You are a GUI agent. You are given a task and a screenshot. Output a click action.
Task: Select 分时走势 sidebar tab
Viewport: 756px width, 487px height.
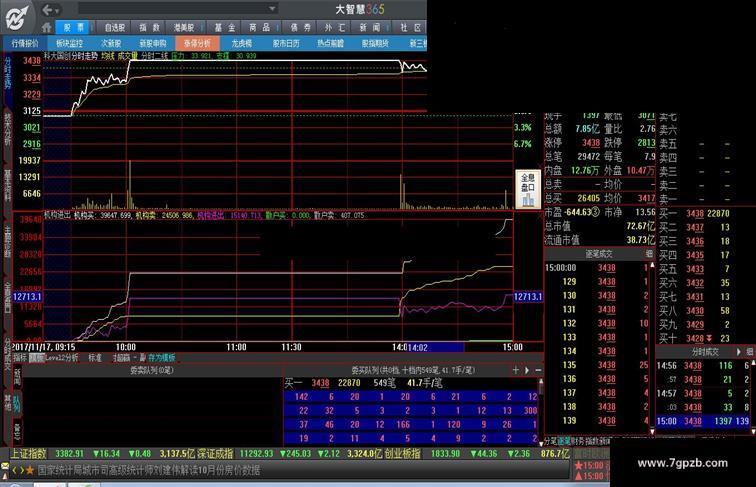[7, 72]
